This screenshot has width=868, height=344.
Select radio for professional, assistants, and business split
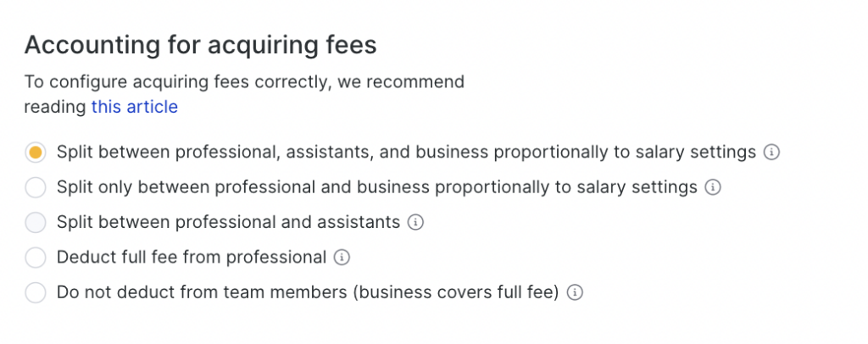[x=36, y=153]
